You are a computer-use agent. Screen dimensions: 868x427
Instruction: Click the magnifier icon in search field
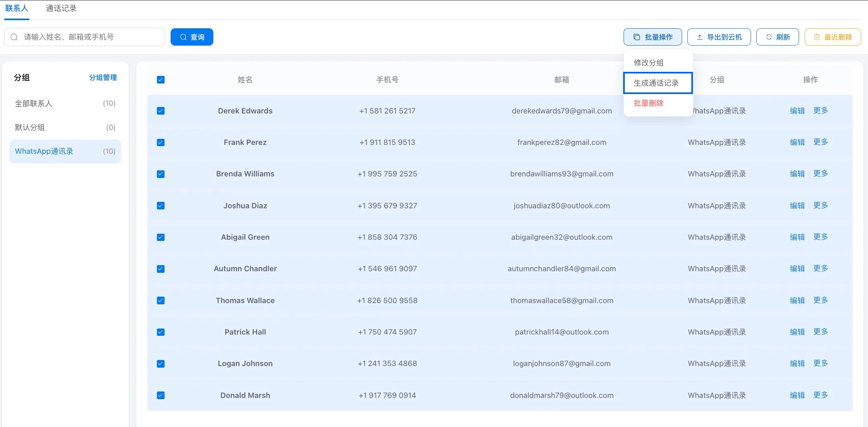pyautogui.click(x=14, y=37)
